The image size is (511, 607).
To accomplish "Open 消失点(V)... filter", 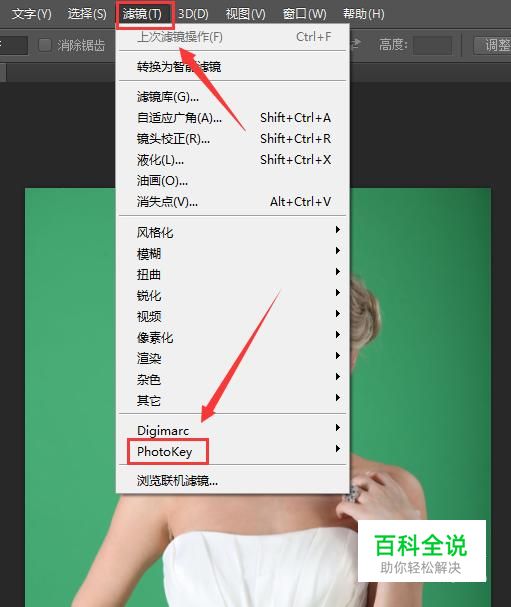I will 233,201.
